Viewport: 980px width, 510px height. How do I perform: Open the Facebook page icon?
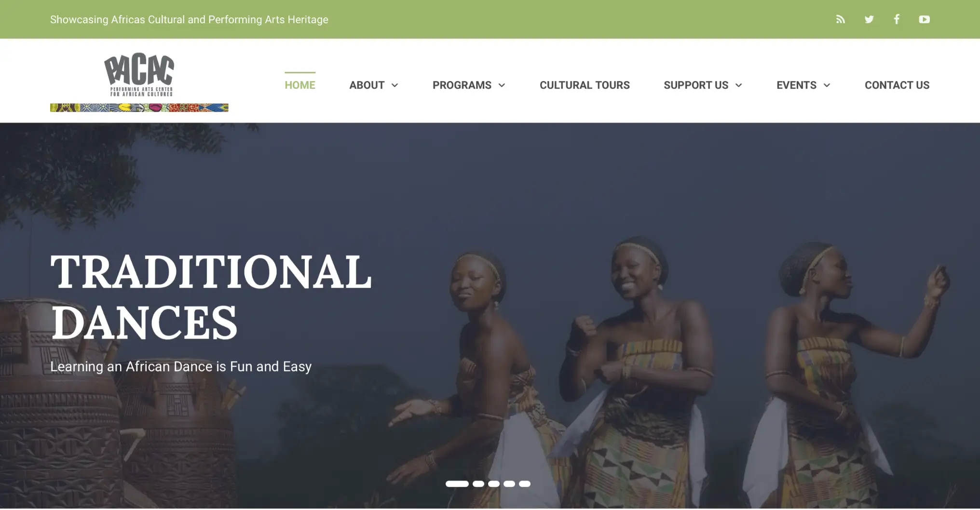pyautogui.click(x=897, y=19)
